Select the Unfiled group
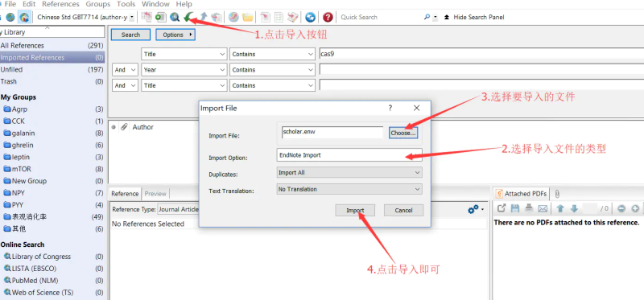 click(52, 69)
